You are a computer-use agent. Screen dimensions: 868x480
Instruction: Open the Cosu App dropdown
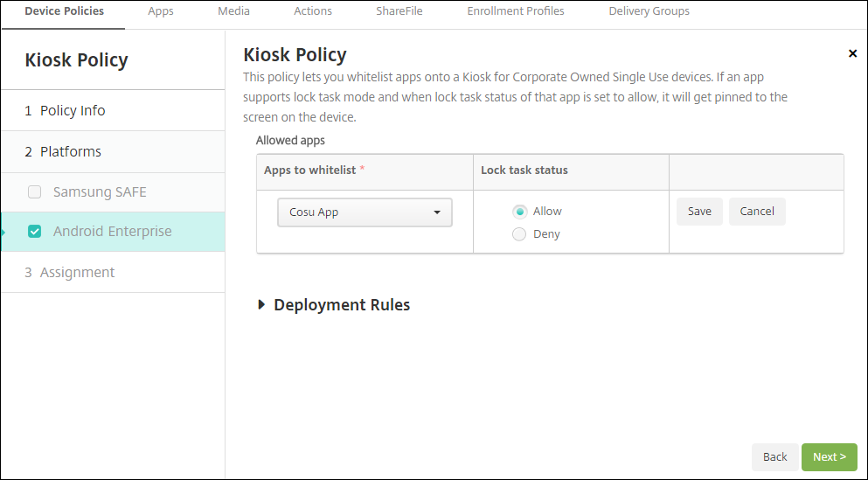coord(365,212)
